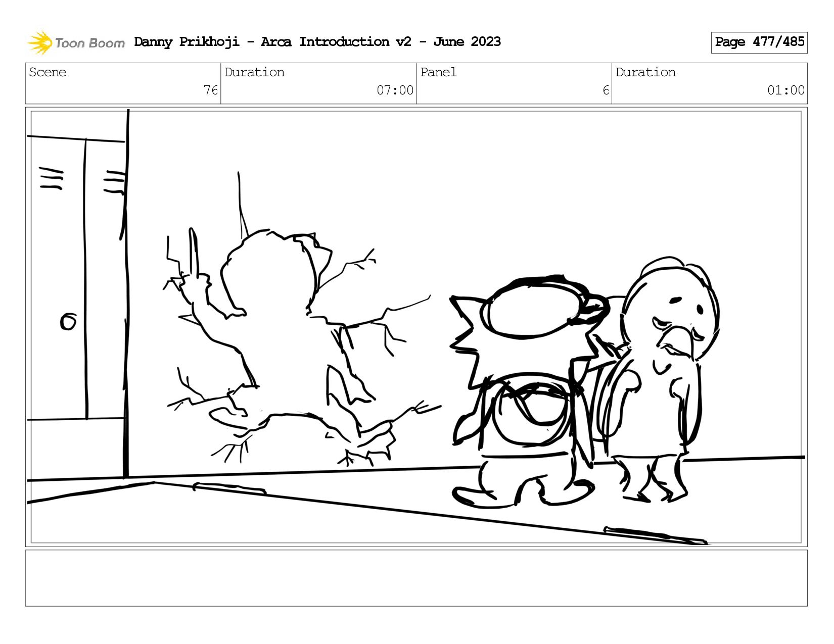Select the scene duration value 07:00
The image size is (834, 644).
tap(395, 90)
